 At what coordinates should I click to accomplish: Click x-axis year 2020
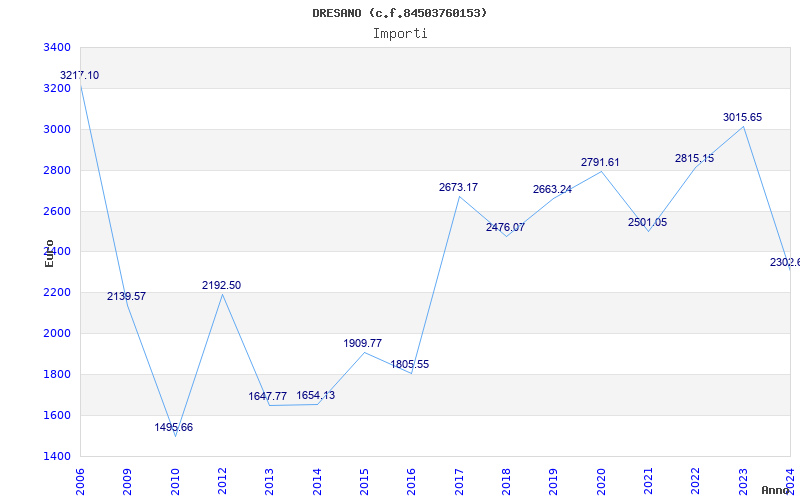601,482
